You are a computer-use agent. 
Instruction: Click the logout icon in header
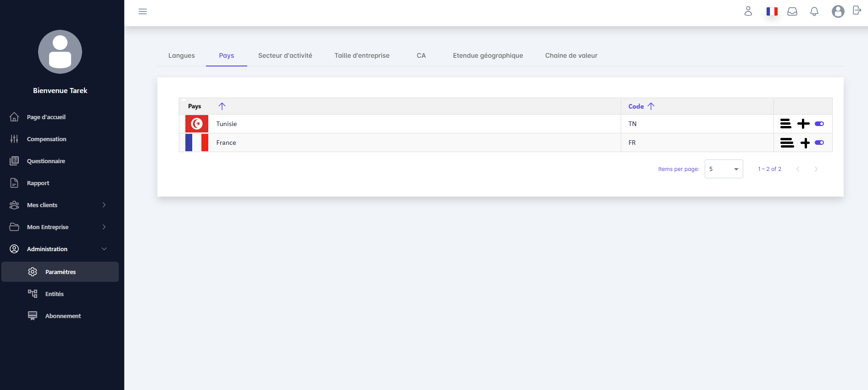(x=857, y=11)
